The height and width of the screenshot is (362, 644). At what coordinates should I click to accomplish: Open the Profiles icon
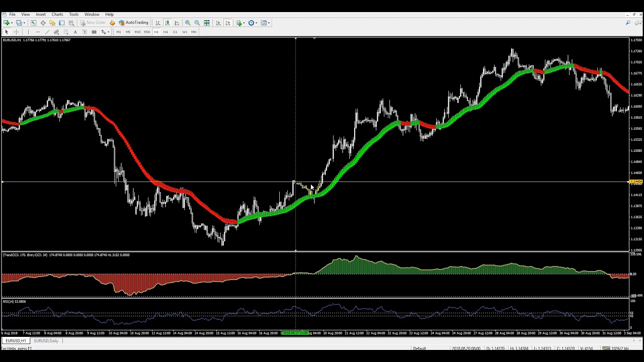click(19, 23)
